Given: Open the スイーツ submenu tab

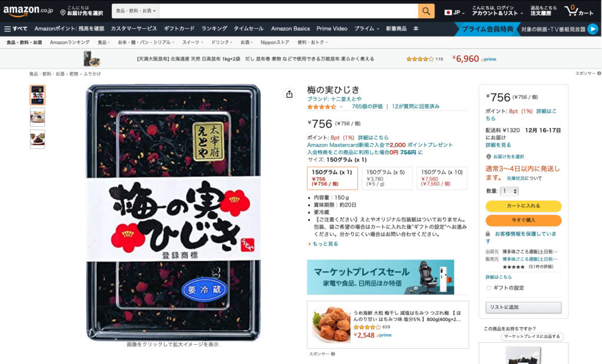Looking at the screenshot, I should coord(193,43).
